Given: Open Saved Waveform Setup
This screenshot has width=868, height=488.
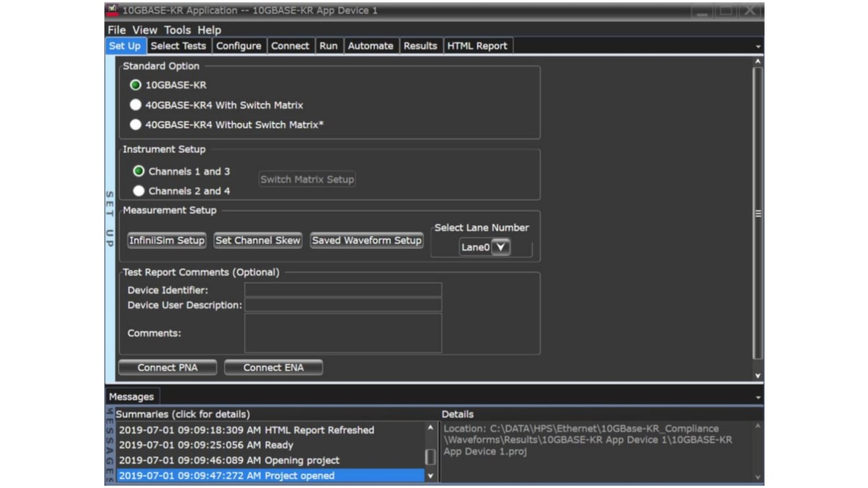Looking at the screenshot, I should coord(367,240).
